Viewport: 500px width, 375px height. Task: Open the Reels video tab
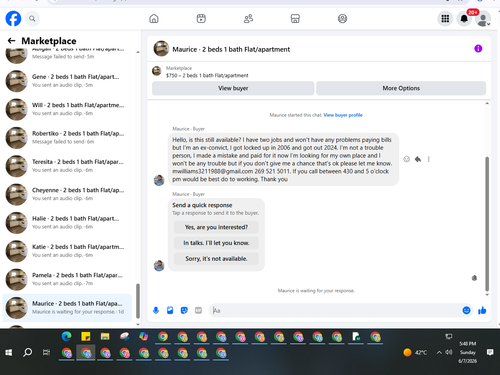coord(201,19)
